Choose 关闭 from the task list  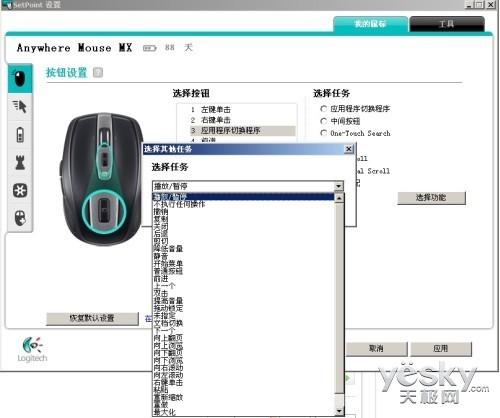tap(243, 226)
